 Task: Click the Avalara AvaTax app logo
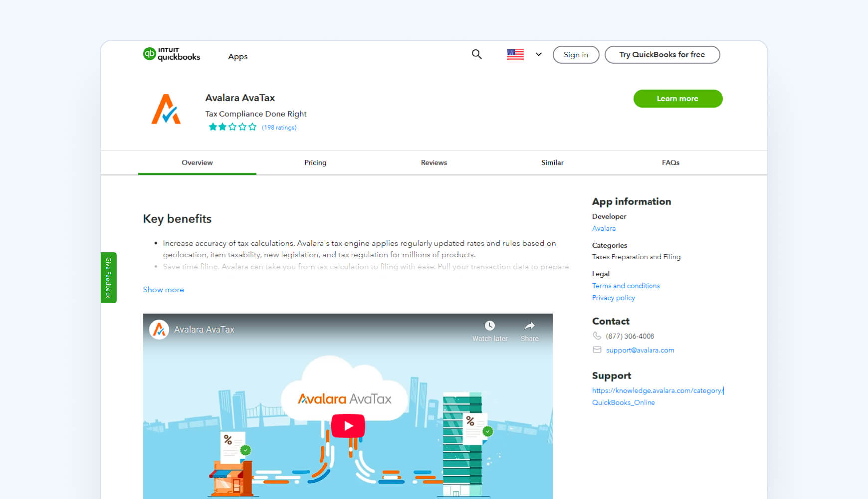pyautogui.click(x=166, y=109)
